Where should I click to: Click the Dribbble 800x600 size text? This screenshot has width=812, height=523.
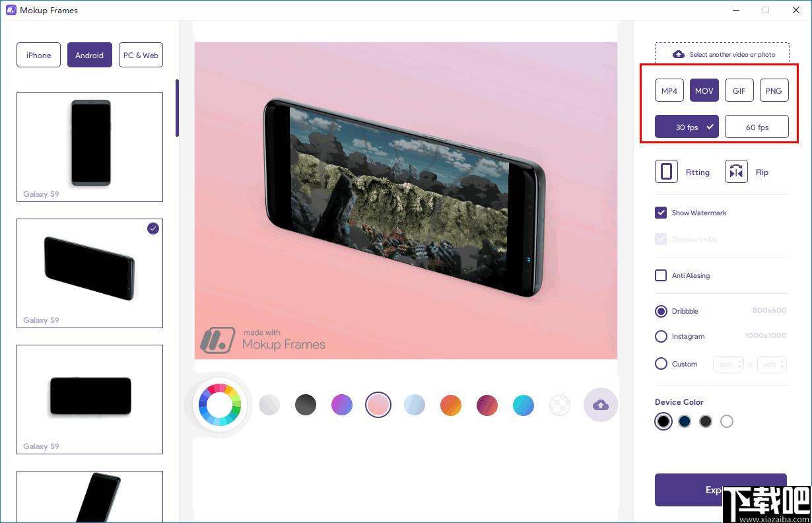[x=769, y=310]
